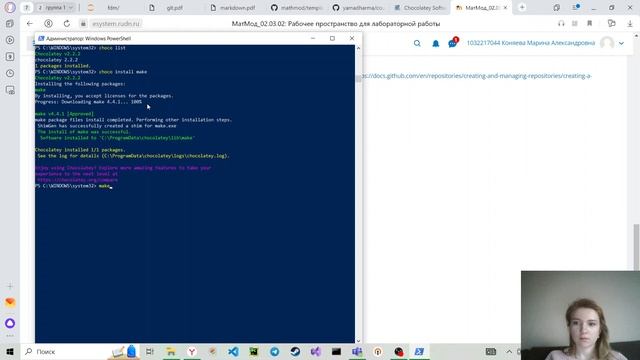This screenshot has height=360, width=640.
Task: Open the Windows Start menu
Action: pos(10,351)
